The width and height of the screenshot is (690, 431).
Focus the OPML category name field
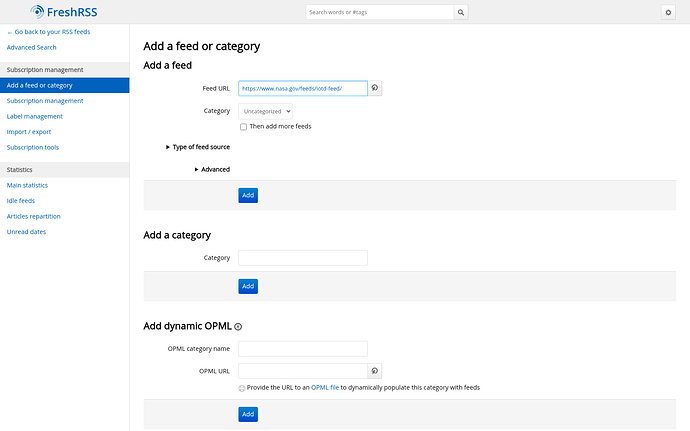point(303,349)
